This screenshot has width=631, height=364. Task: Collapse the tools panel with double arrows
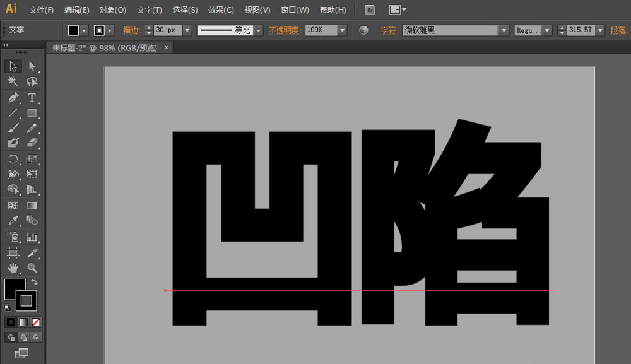[6, 45]
